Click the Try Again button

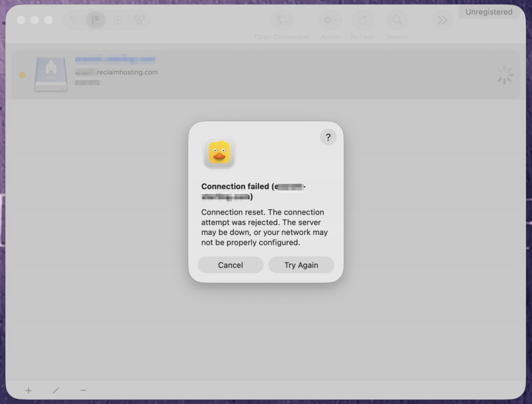301,265
